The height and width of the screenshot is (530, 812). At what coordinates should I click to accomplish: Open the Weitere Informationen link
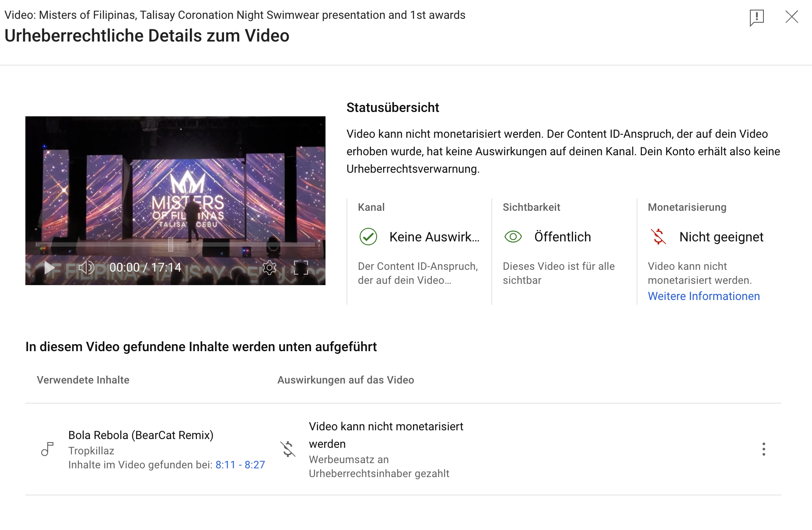pos(703,296)
